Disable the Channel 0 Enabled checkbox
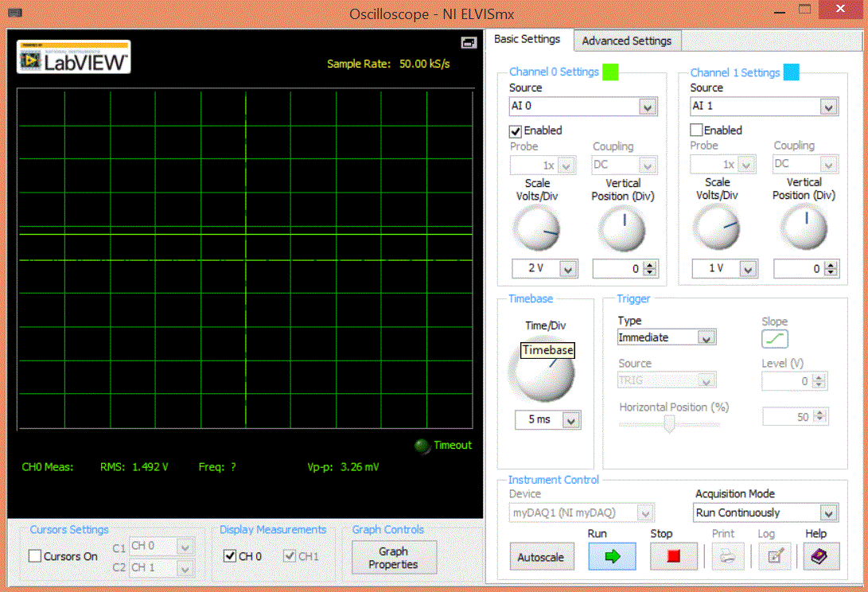Viewport: 868px width, 592px height. point(516,130)
